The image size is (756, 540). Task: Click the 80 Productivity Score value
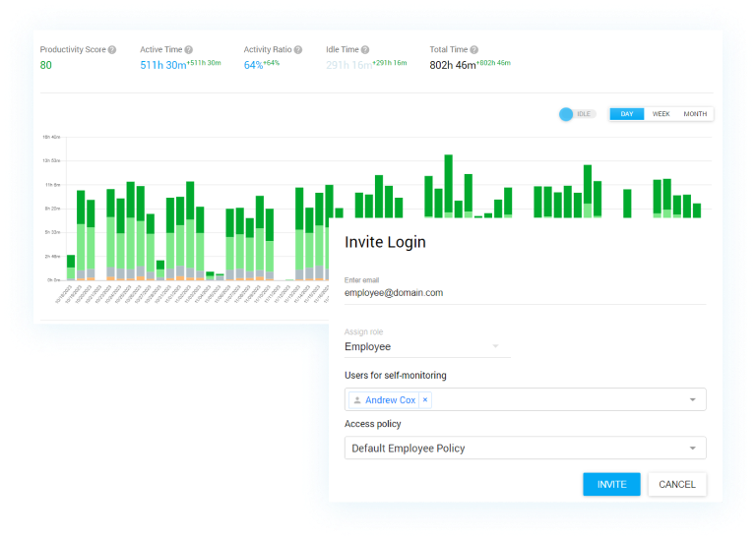(x=46, y=66)
